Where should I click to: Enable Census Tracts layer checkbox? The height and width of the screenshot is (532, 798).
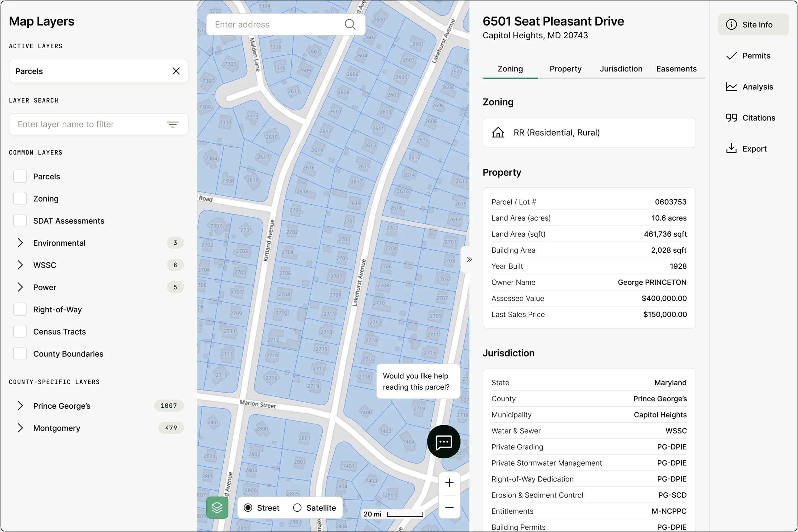point(20,332)
